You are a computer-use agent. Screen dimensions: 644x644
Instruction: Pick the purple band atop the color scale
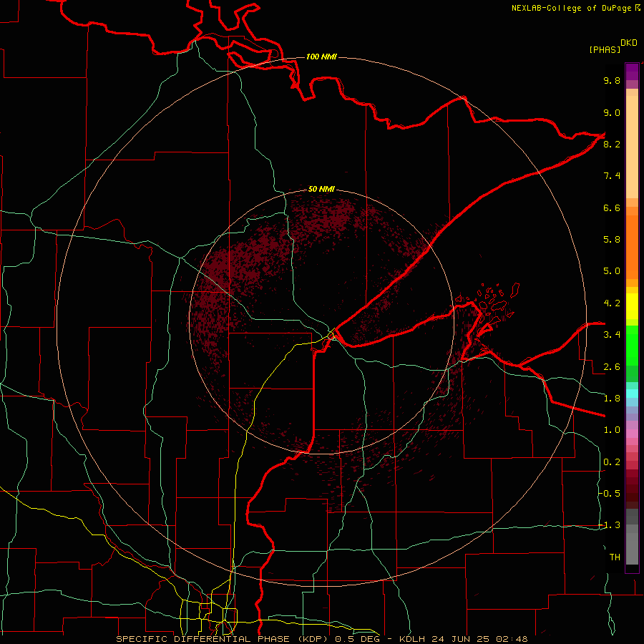(632, 72)
